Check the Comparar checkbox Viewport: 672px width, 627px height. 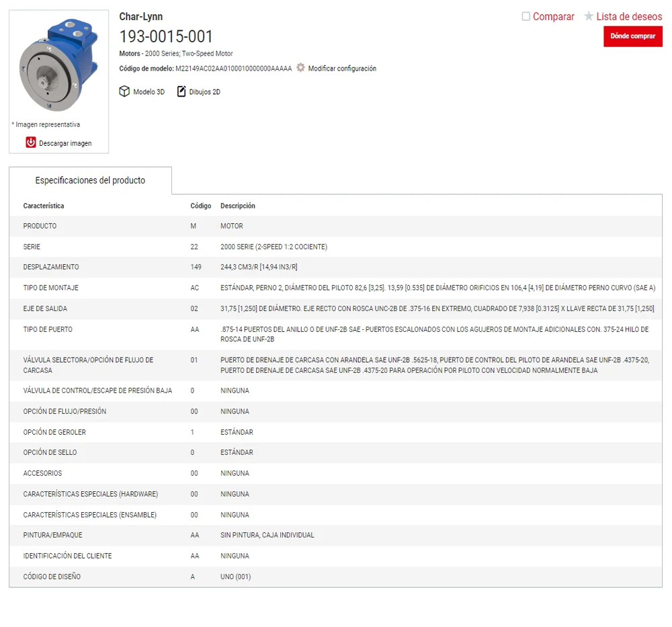[526, 16]
